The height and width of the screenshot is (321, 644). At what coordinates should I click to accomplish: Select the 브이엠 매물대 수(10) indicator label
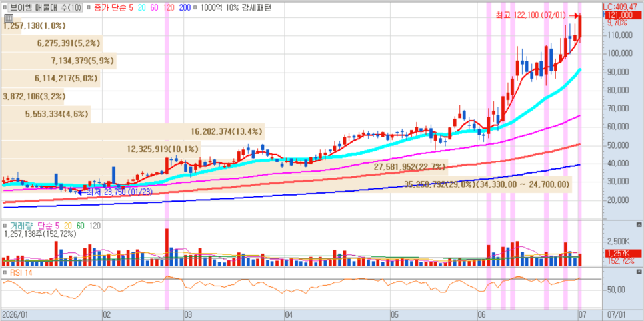click(x=45, y=7)
